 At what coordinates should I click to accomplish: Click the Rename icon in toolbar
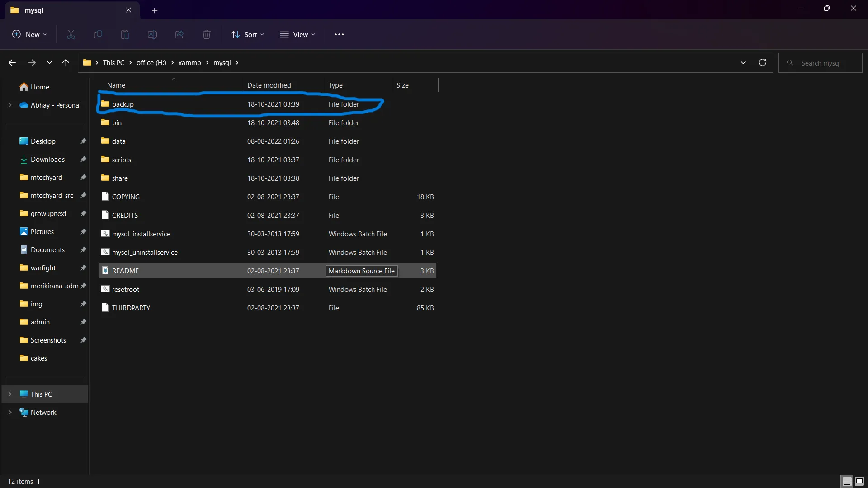pyautogui.click(x=152, y=34)
